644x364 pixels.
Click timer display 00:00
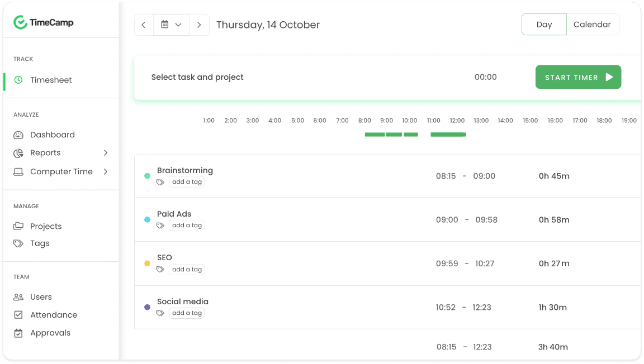click(x=485, y=77)
